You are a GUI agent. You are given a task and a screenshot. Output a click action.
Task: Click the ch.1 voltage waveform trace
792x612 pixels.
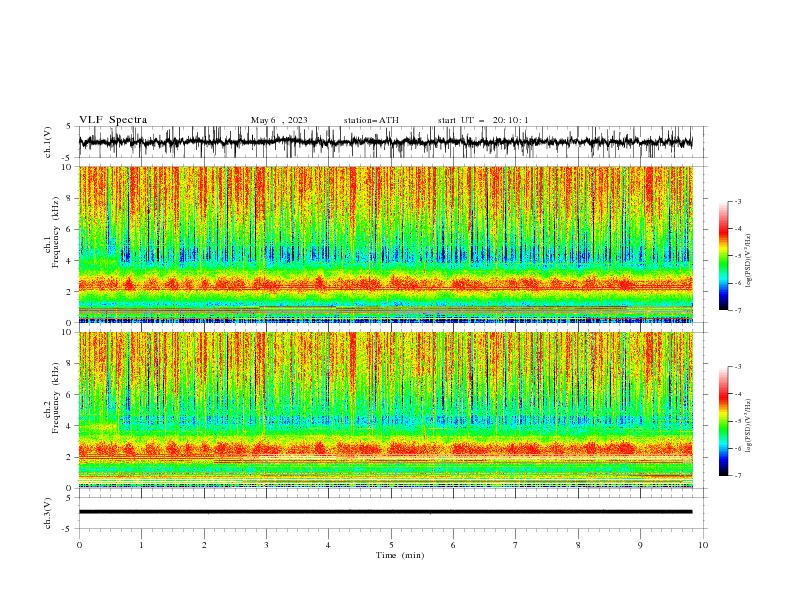(386, 142)
